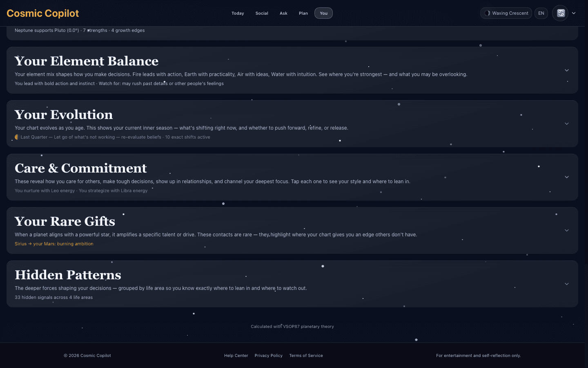Expand Hidden Patterns chevron

567,284
